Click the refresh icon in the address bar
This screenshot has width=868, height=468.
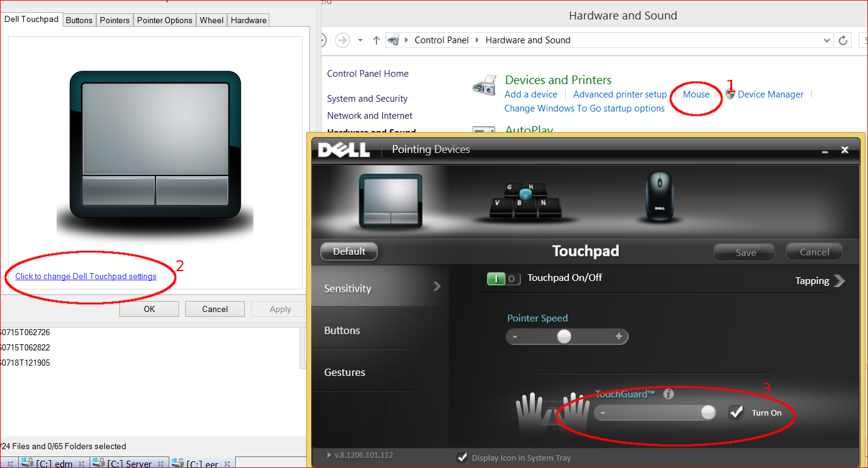coord(842,40)
